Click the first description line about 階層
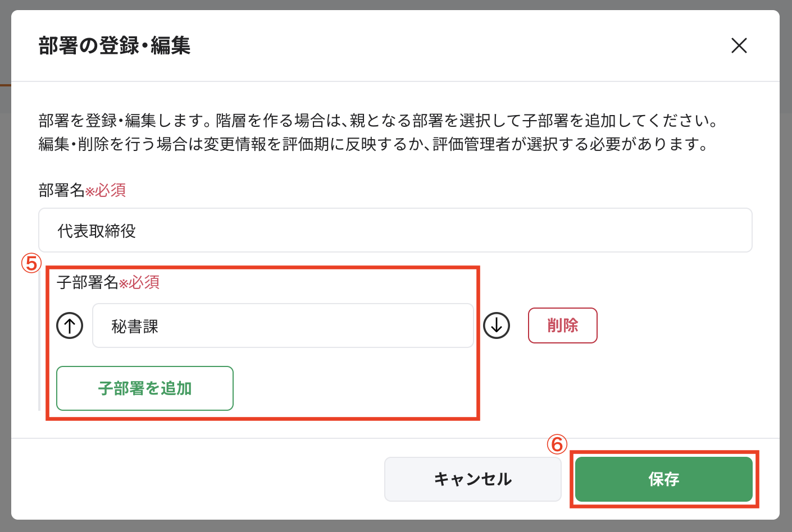Image resolution: width=792 pixels, height=532 pixels. click(377, 121)
